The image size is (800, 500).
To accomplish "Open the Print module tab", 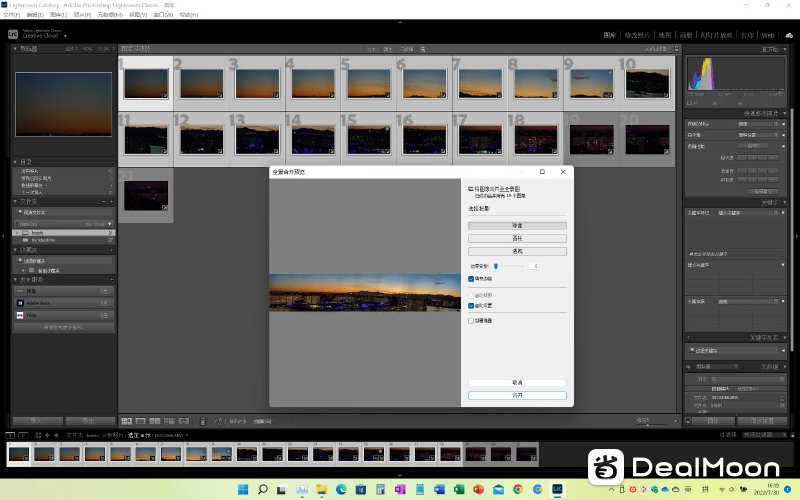I will click(747, 35).
